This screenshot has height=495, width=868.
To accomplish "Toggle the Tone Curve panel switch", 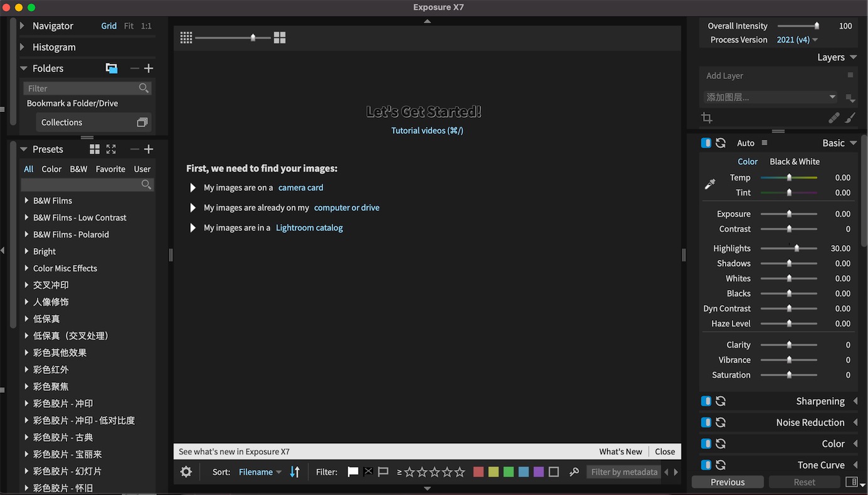I will pos(706,465).
